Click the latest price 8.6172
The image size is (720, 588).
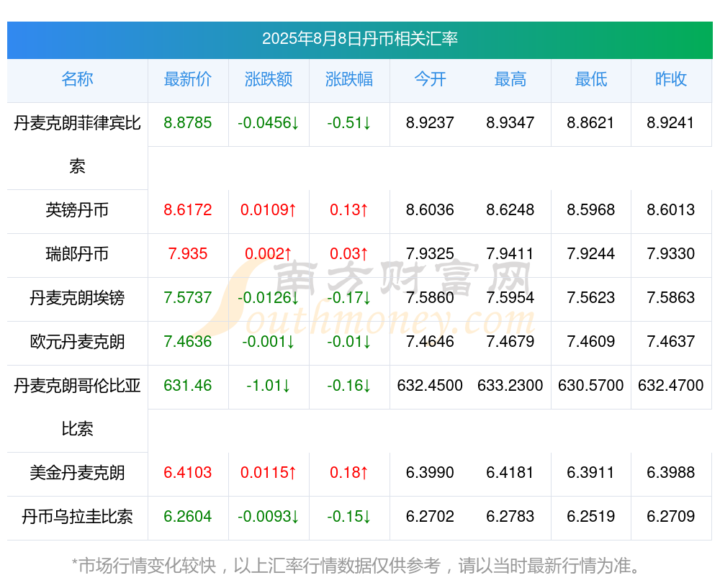click(188, 210)
